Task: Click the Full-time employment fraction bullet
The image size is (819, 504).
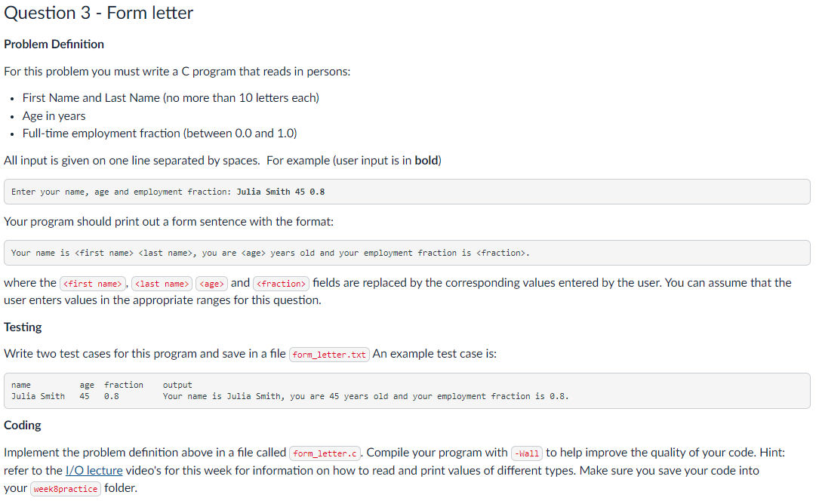Action: point(159,134)
